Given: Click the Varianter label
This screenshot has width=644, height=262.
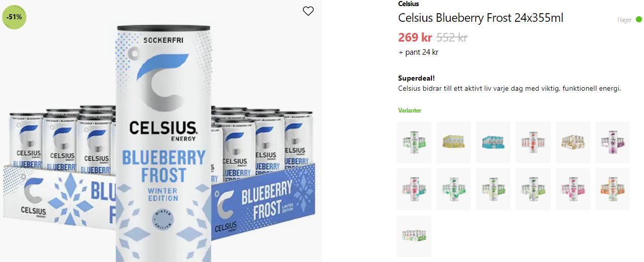Looking at the screenshot, I should click(x=410, y=110).
